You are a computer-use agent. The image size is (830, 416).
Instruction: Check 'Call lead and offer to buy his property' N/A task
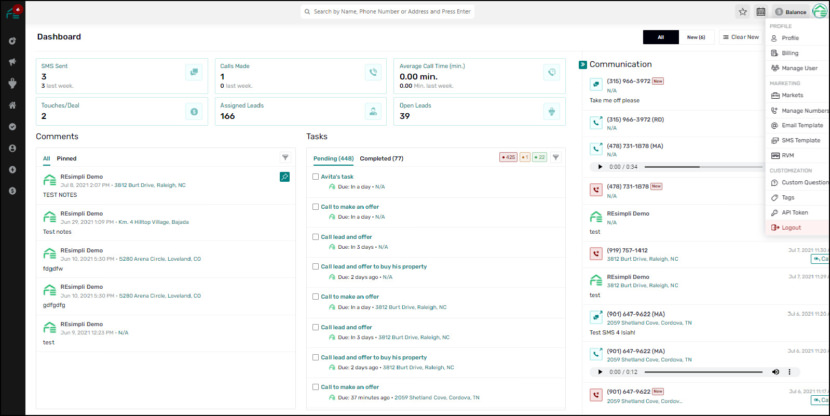[x=315, y=267]
